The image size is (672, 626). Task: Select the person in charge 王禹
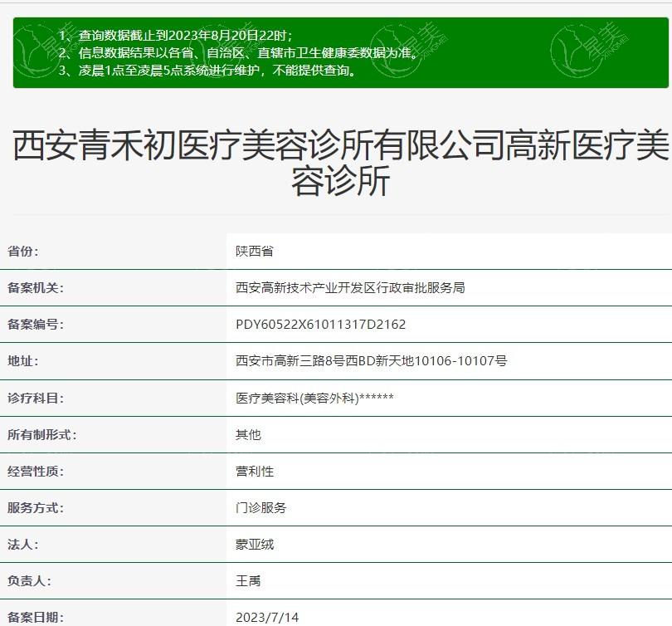click(248, 581)
